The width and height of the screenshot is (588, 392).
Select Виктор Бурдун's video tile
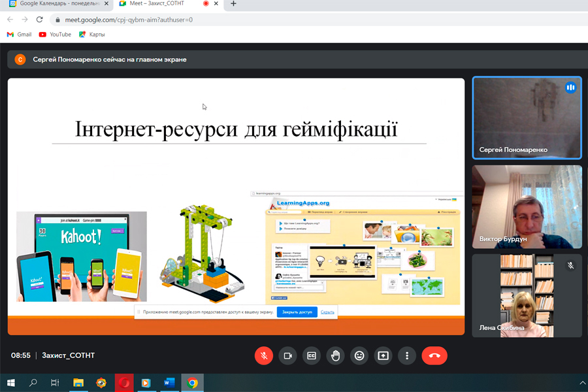pyautogui.click(x=527, y=206)
